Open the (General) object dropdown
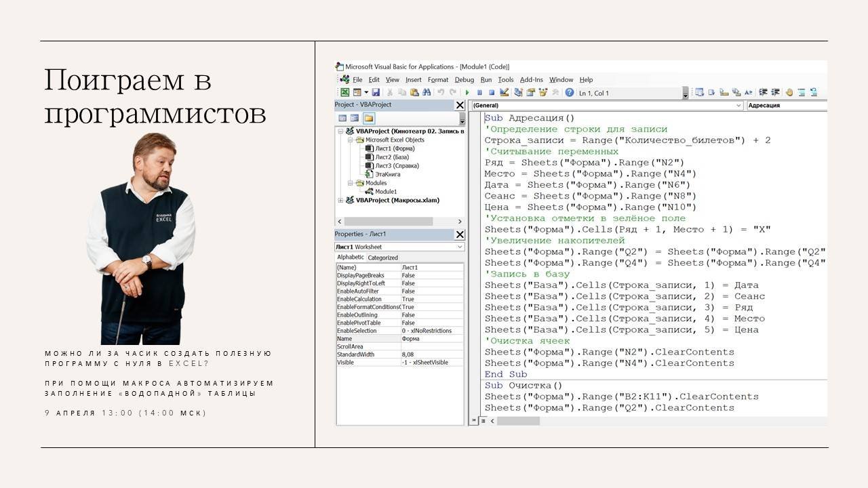This screenshot has height=488, width=868. pos(738,106)
